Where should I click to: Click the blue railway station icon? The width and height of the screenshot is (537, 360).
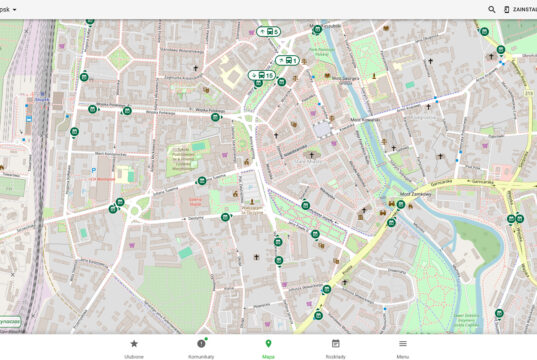tap(29, 119)
